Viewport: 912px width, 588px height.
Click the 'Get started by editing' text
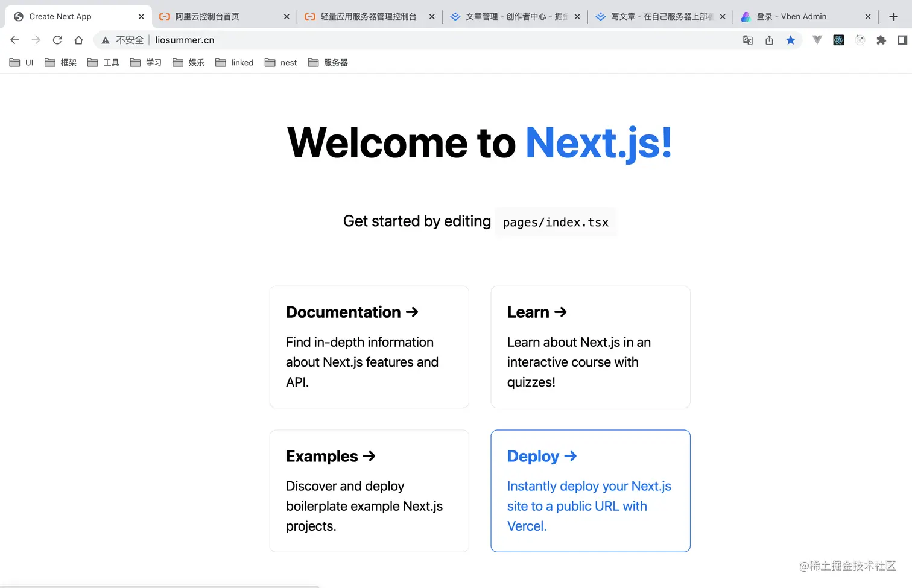[x=417, y=221]
